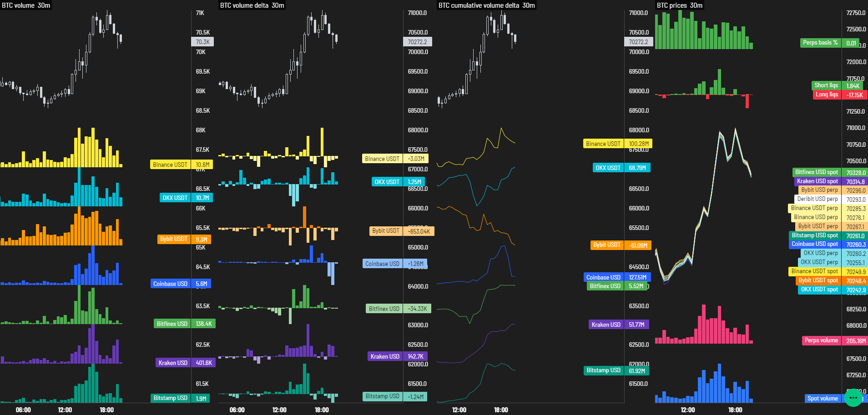Click the Binance USDT 100.28M label in prices panel
868x415 pixels.
(x=603, y=143)
